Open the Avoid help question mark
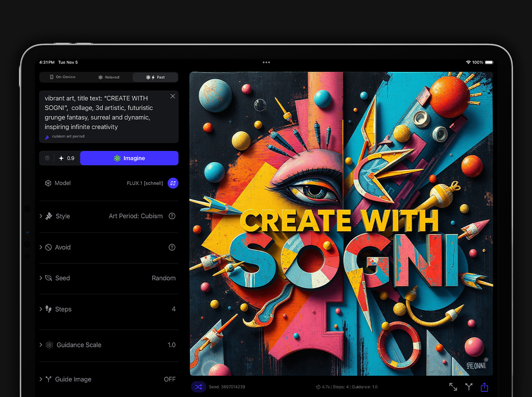This screenshot has width=532, height=397. [x=172, y=247]
